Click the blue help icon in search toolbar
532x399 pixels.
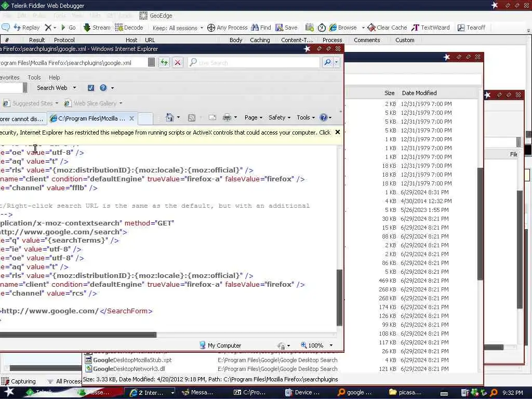(x=103, y=88)
